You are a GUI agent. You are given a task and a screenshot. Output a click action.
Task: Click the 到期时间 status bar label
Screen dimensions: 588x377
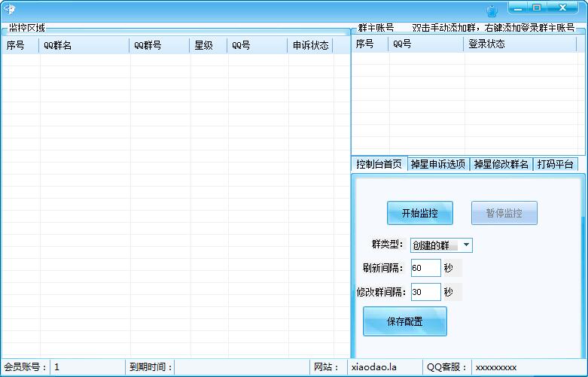coord(151,367)
